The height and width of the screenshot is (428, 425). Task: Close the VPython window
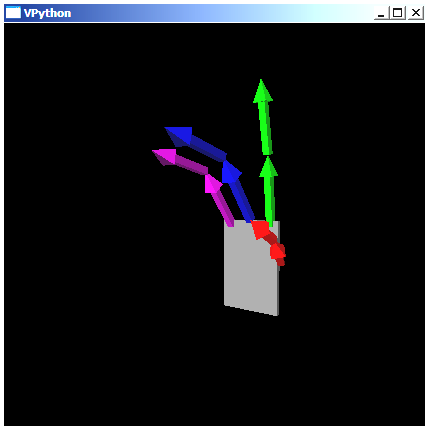tap(416, 13)
